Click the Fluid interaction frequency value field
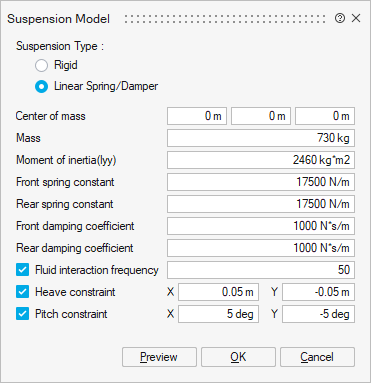371x383 pixels. click(x=261, y=270)
